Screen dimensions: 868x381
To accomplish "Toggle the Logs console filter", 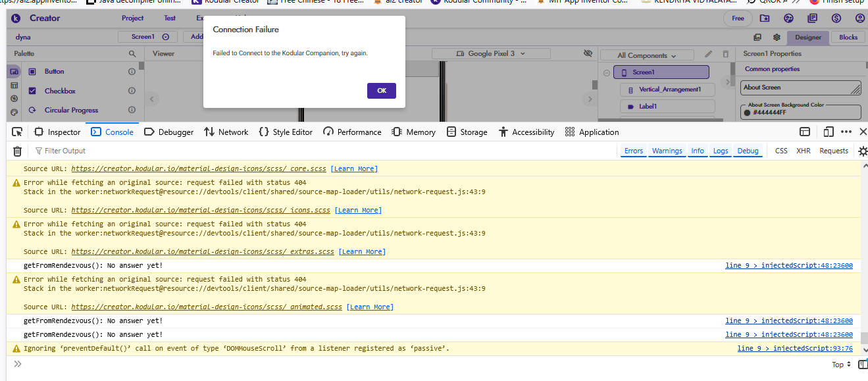I will 721,151.
